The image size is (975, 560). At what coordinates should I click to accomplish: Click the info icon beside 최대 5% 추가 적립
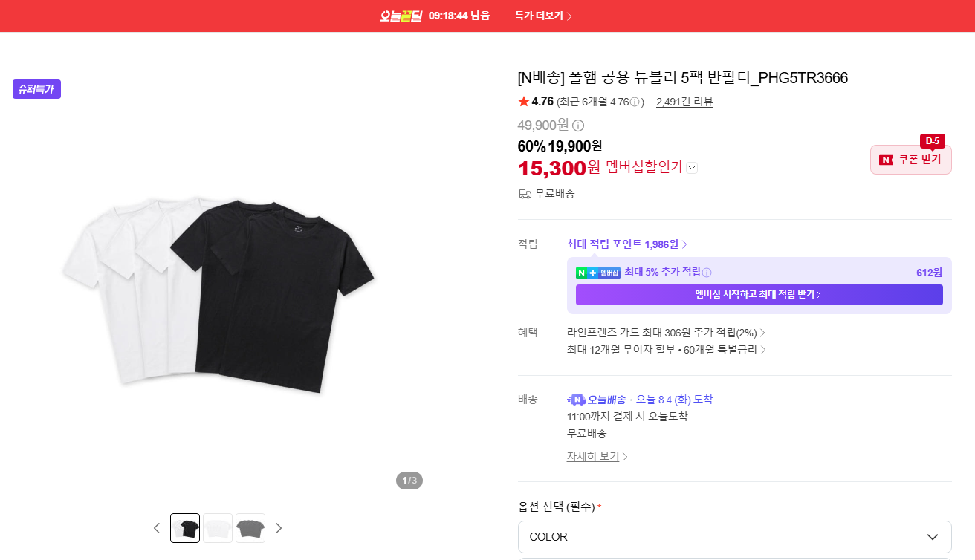(x=707, y=273)
